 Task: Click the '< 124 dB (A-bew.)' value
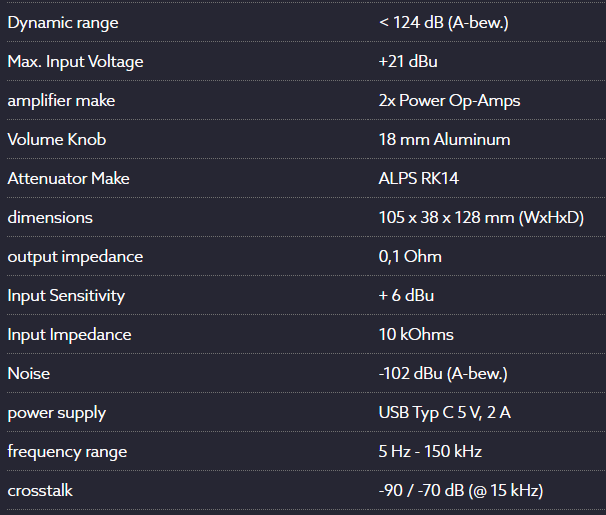(x=443, y=22)
